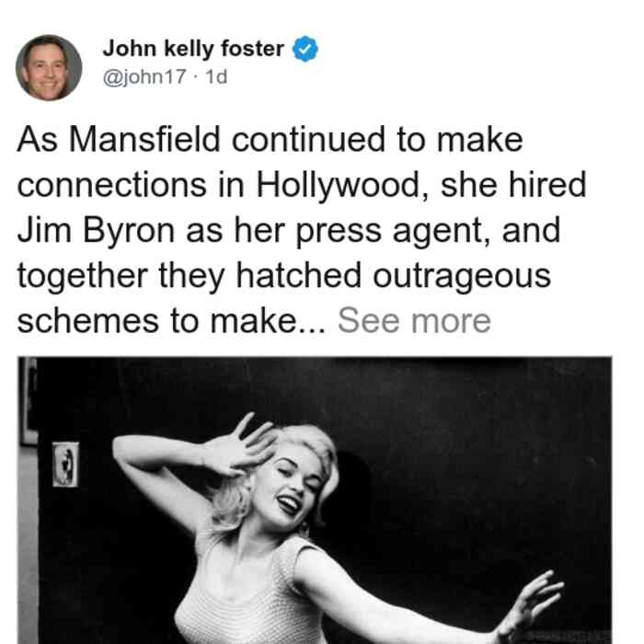The width and height of the screenshot is (644, 644).
Task: Click the name Jim Byron in the post
Action: click(96, 231)
